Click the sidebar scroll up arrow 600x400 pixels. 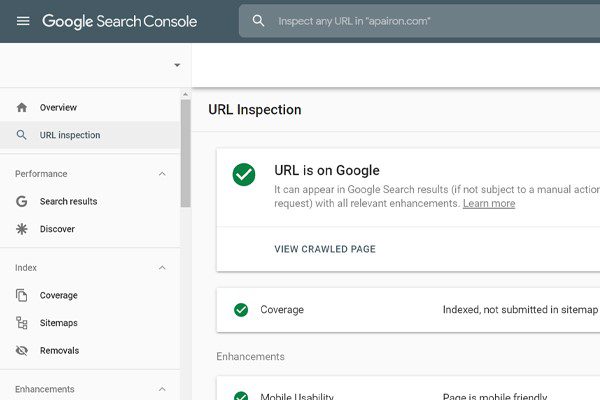point(186,94)
